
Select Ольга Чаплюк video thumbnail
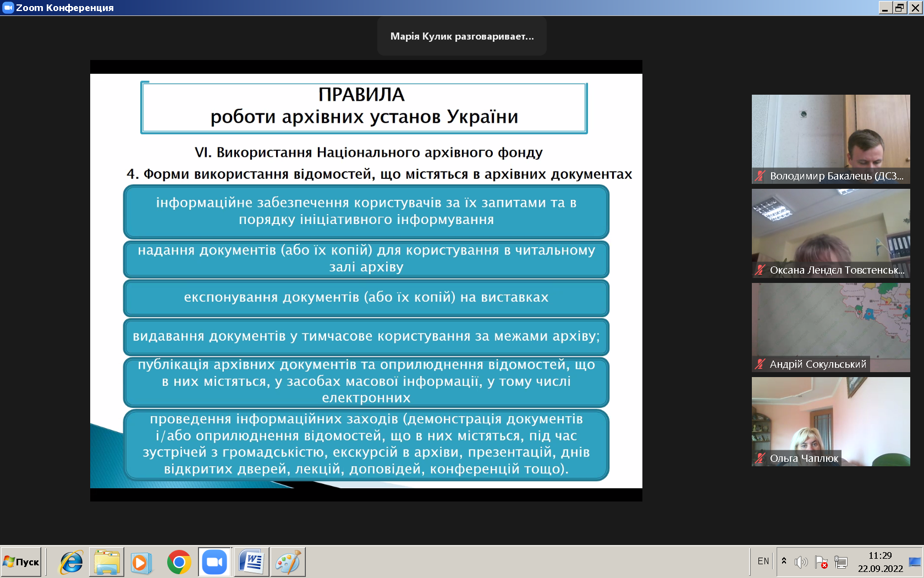831,422
